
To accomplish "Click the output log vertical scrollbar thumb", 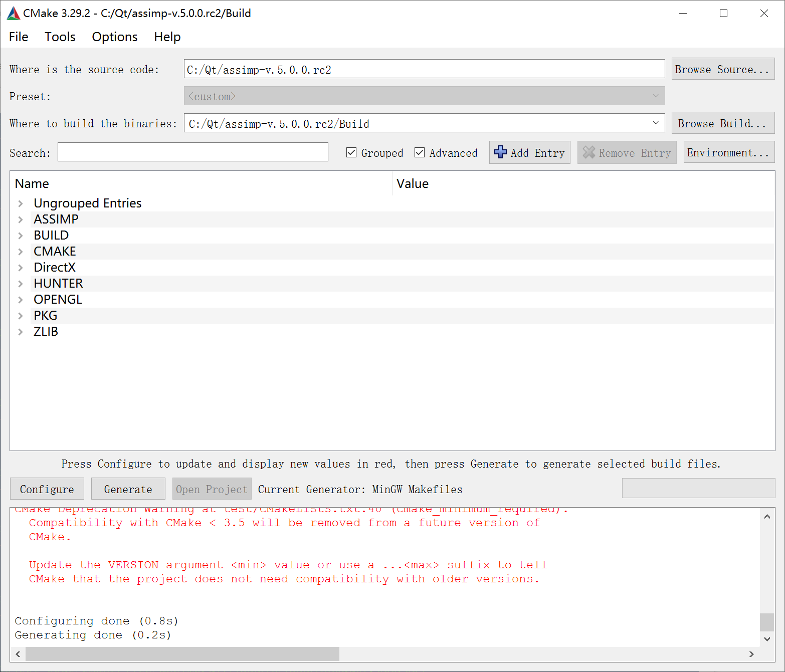I will click(x=767, y=622).
